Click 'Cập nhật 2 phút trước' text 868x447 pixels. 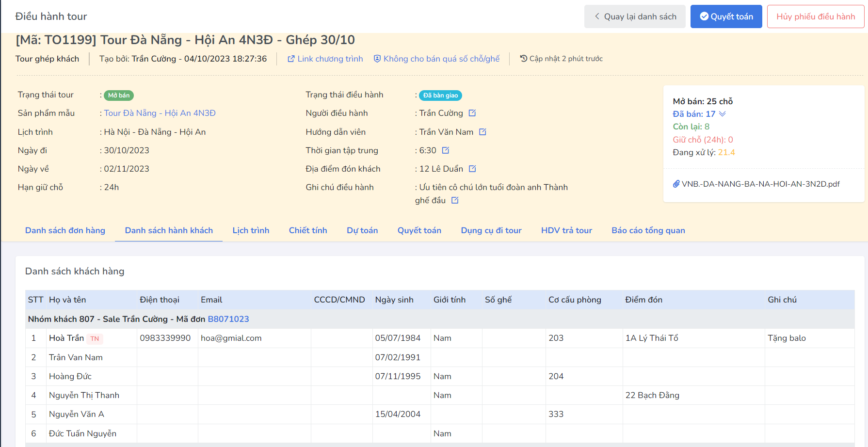tap(566, 59)
